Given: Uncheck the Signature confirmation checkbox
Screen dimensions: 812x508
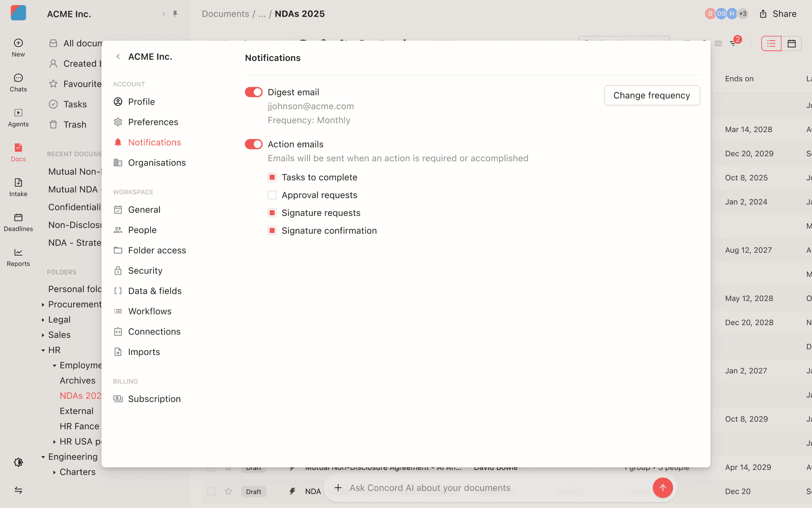Looking at the screenshot, I should point(272,231).
